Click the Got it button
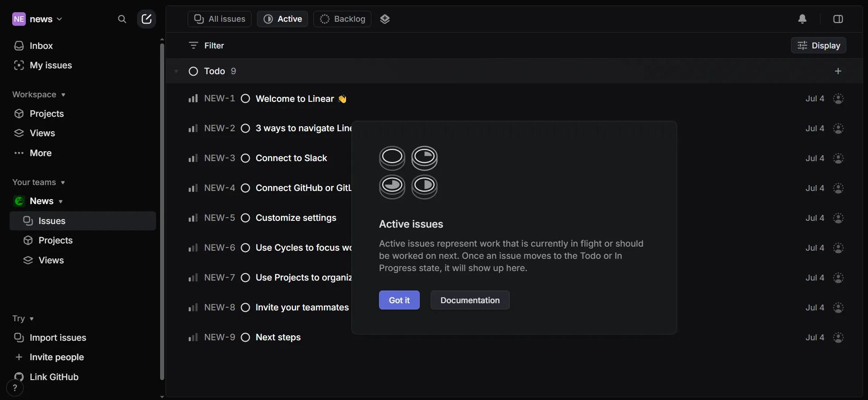 click(399, 300)
